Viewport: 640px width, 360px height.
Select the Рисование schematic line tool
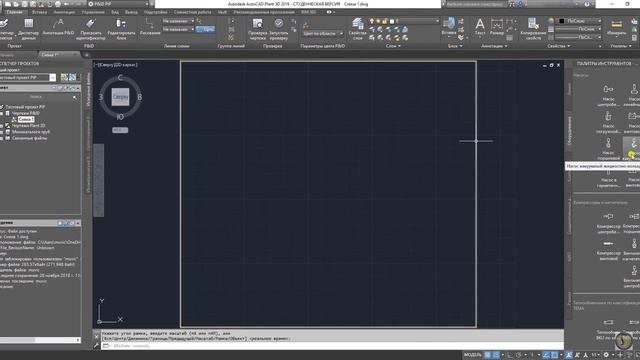click(x=150, y=27)
